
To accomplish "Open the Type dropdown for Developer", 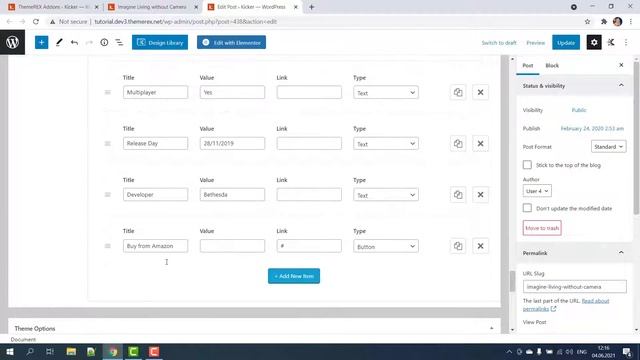I will coord(386,195).
